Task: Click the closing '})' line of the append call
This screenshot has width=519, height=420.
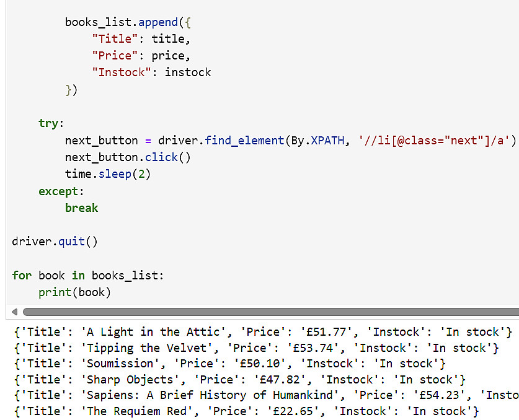Action: [x=71, y=90]
